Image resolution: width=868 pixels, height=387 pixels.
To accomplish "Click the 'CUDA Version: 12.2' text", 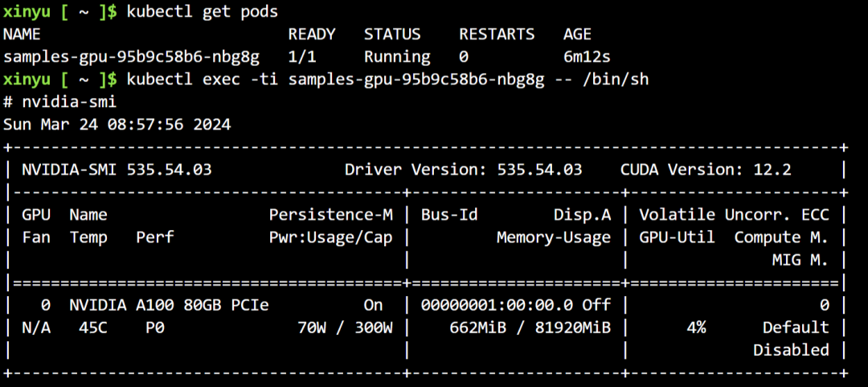I will click(706, 170).
